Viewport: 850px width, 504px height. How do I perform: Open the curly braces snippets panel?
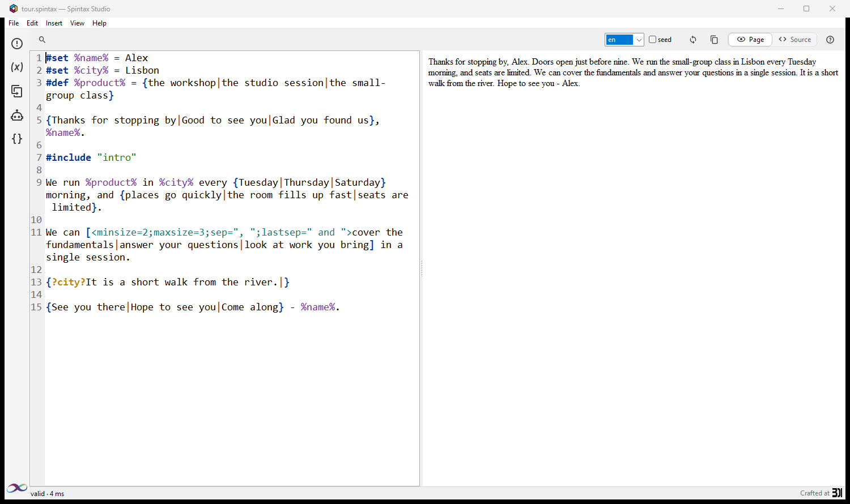(17, 139)
